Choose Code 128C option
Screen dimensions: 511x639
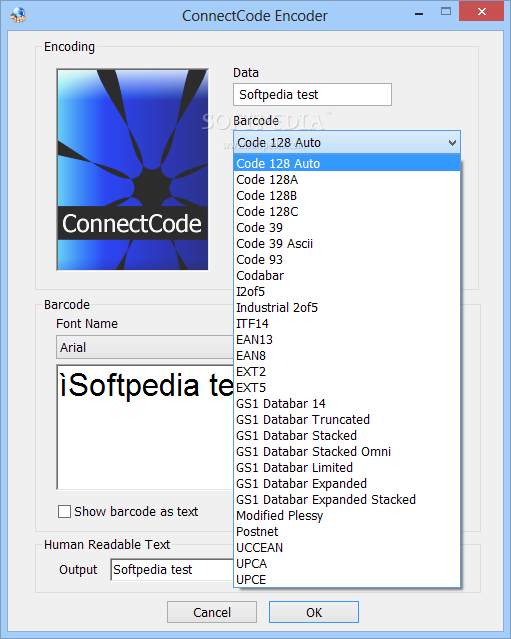(x=347, y=212)
